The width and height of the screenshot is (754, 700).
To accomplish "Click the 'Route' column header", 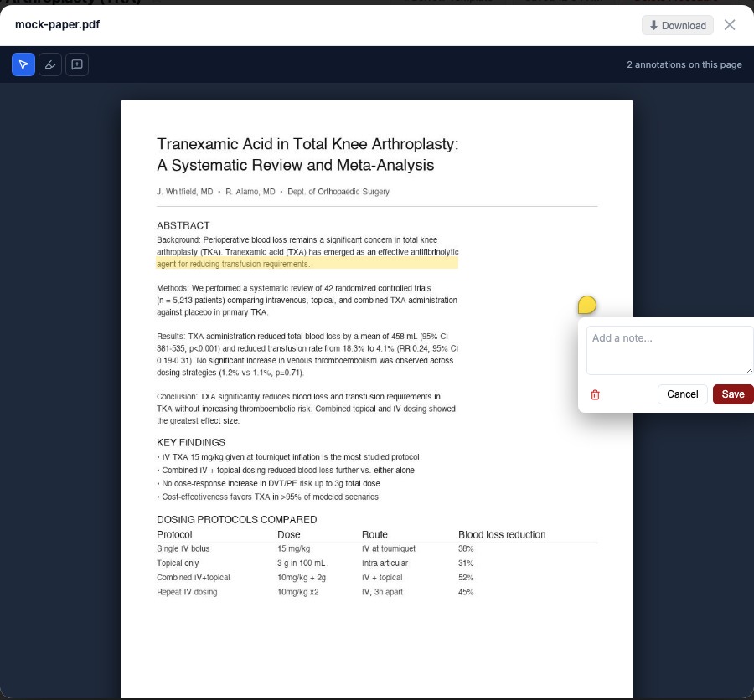I will pos(374,534).
